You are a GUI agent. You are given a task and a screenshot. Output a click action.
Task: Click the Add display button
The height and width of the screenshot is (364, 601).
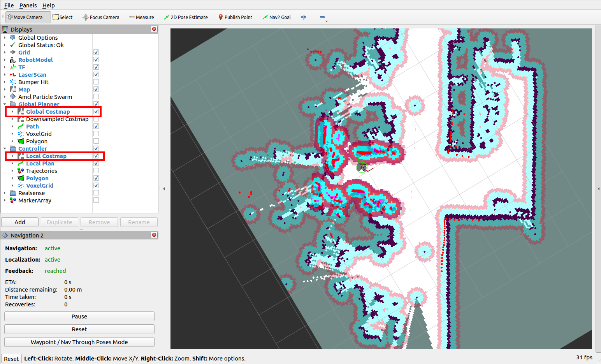[x=20, y=222]
